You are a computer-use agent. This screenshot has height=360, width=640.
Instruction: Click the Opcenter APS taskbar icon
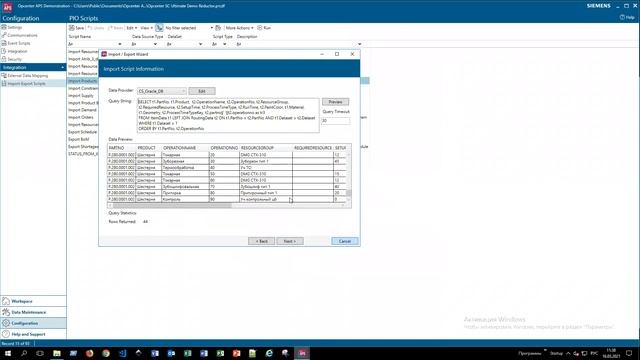[302, 353]
